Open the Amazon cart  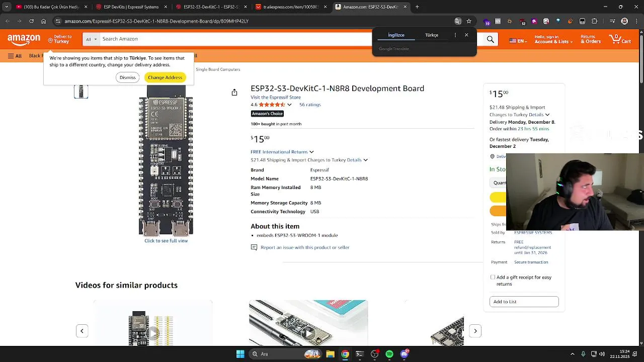click(620, 39)
